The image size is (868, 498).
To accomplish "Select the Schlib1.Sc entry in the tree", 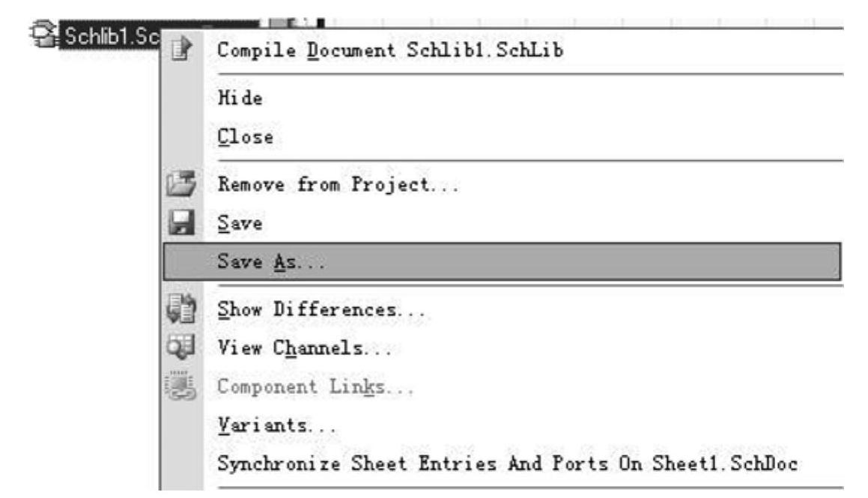I will coord(111,37).
